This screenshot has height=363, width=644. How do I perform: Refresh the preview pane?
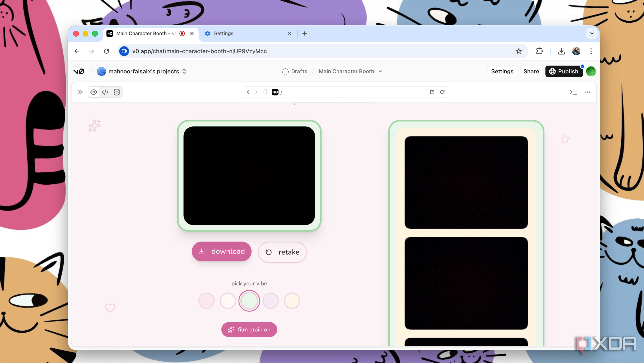click(442, 92)
